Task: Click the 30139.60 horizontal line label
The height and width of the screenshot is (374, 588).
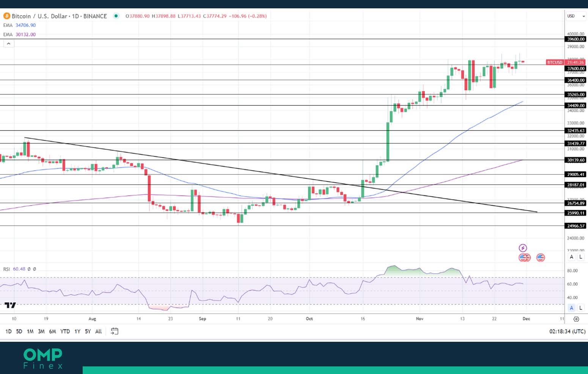Action: (x=576, y=160)
